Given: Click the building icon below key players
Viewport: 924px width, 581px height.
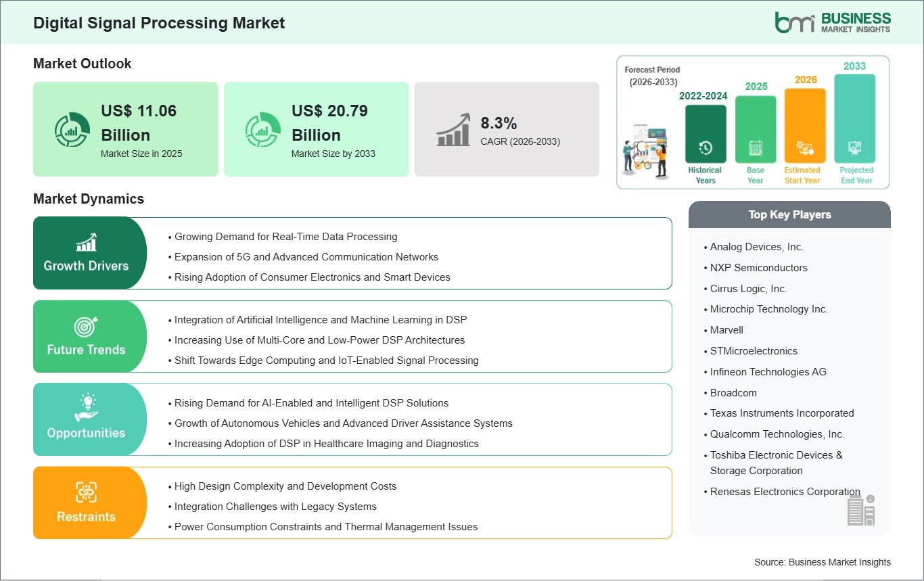Looking at the screenshot, I should [861, 509].
